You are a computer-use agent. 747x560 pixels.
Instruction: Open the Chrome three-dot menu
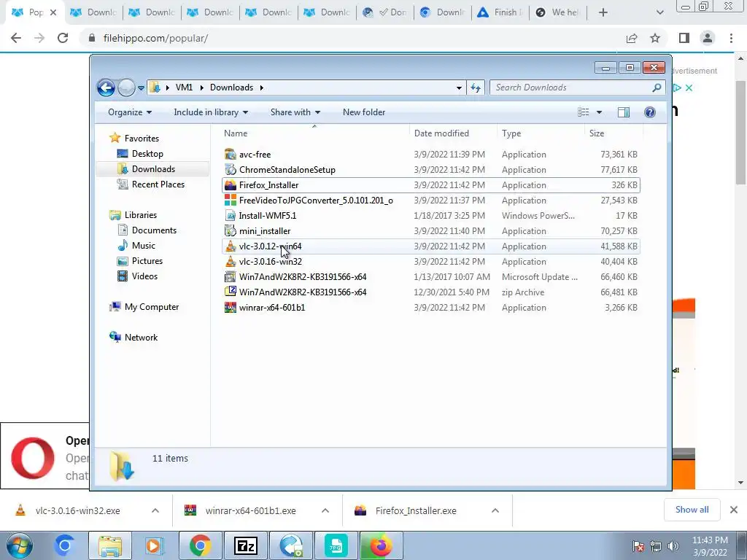(731, 38)
